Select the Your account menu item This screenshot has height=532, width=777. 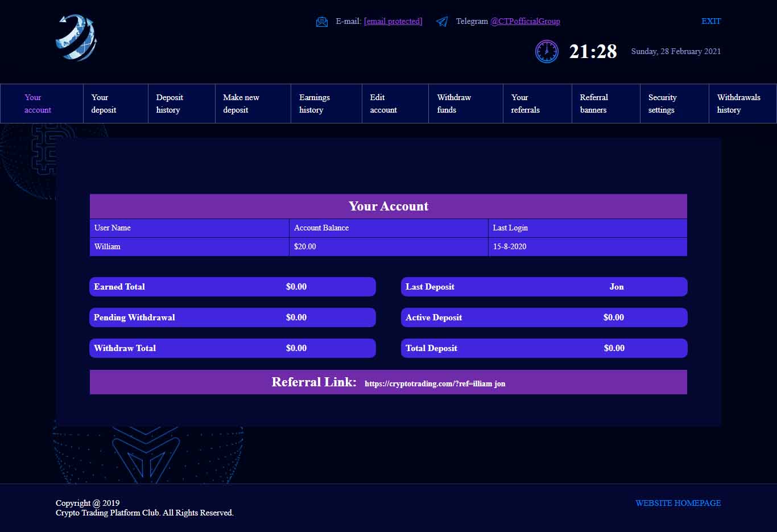[x=42, y=104]
